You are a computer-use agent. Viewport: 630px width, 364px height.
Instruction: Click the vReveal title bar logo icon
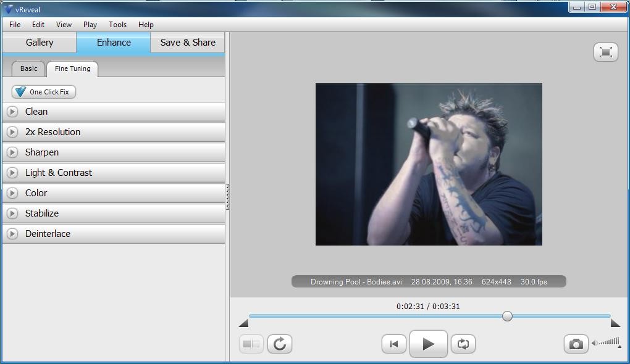click(x=8, y=9)
